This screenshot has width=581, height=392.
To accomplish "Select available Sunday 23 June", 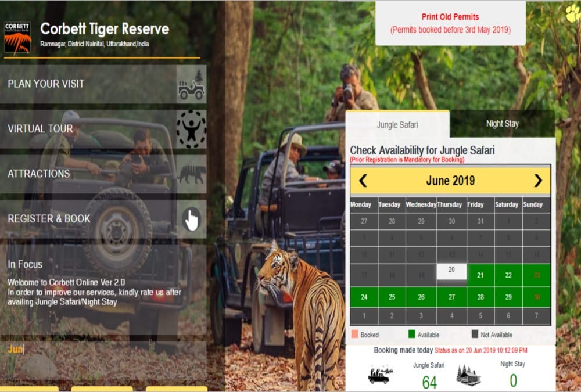I will pyautogui.click(x=536, y=275).
